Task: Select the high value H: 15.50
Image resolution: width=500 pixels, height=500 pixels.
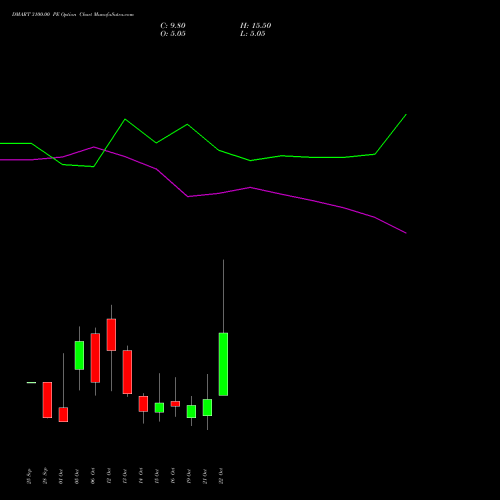Action: click(255, 26)
